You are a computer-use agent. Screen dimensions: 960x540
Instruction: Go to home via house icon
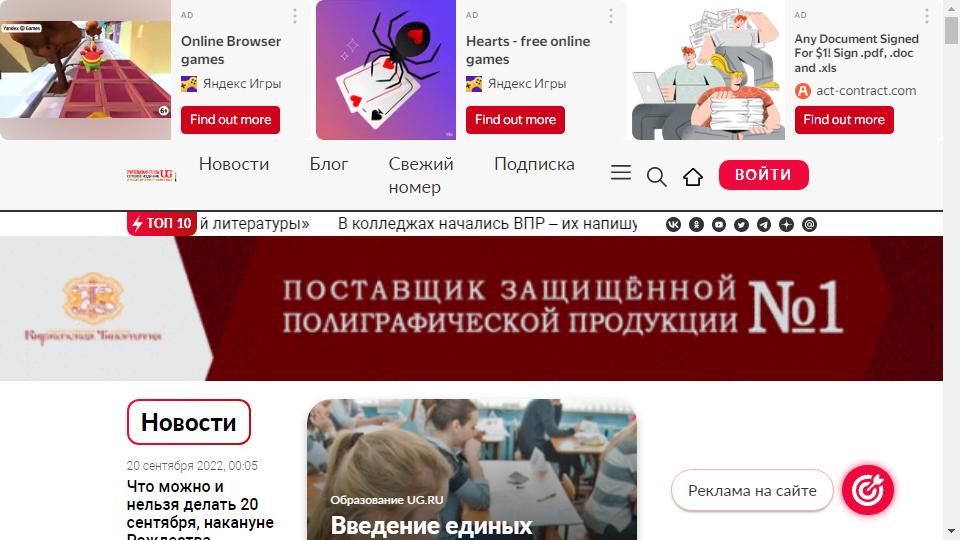click(693, 177)
